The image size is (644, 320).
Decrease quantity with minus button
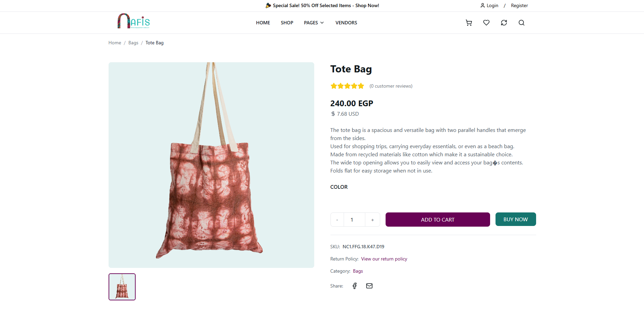(337, 220)
